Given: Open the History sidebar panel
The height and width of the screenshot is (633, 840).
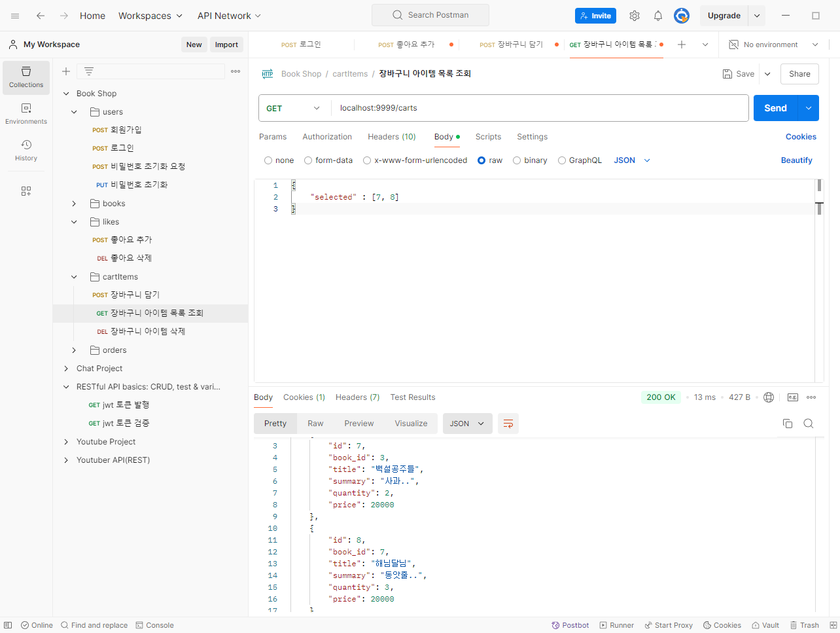Looking at the screenshot, I should coord(26,151).
